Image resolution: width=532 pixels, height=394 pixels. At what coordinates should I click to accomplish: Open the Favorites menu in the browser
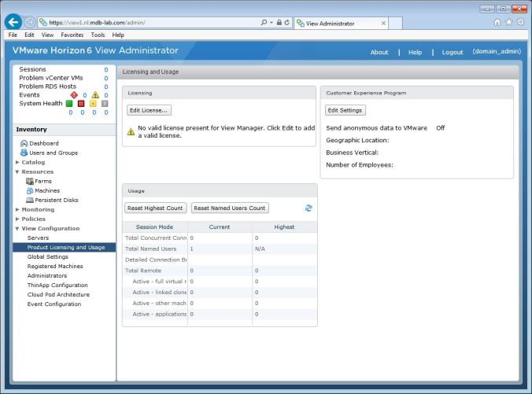pos(72,35)
